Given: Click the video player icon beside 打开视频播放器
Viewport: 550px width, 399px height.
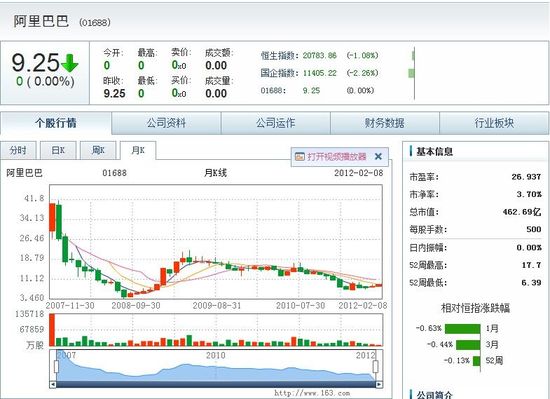Looking at the screenshot, I should point(300,156).
